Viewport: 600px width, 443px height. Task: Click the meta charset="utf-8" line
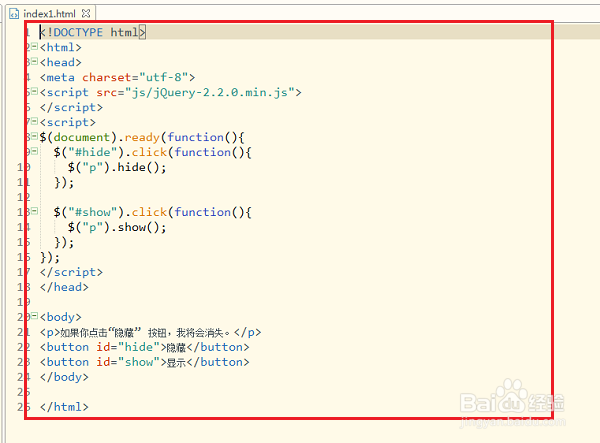(x=117, y=77)
